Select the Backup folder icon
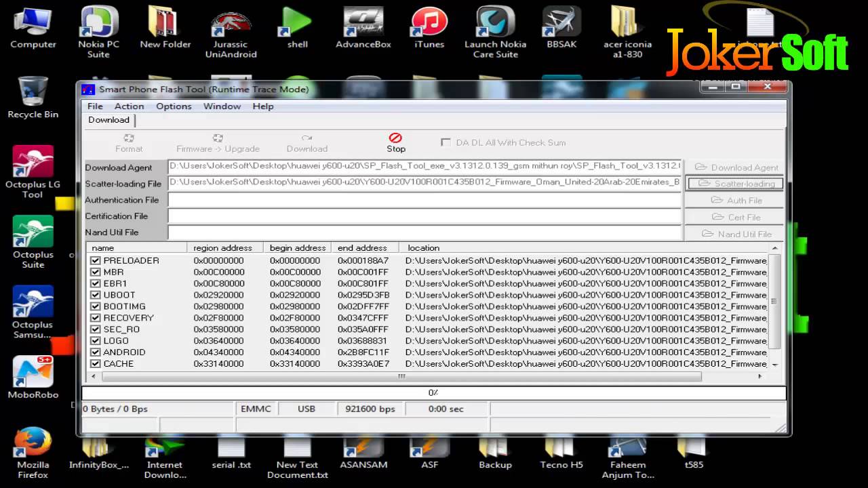Screen dimensions: 868x488 [495, 453]
